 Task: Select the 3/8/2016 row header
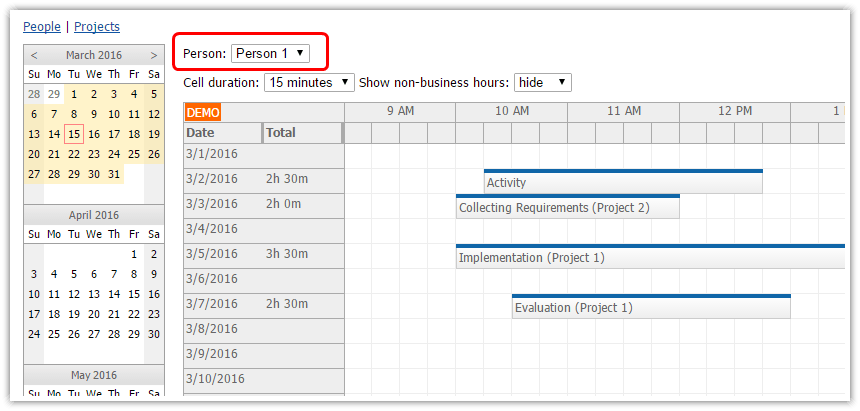(x=264, y=331)
